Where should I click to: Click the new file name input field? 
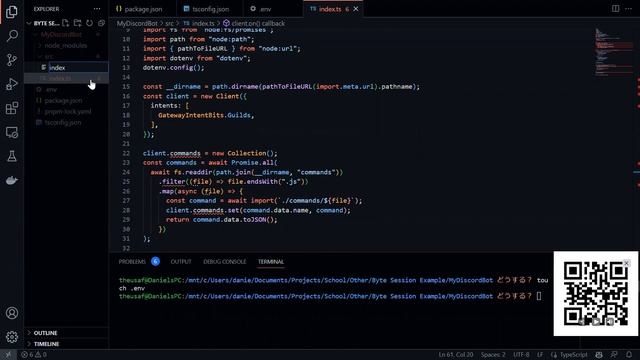click(x=78, y=68)
